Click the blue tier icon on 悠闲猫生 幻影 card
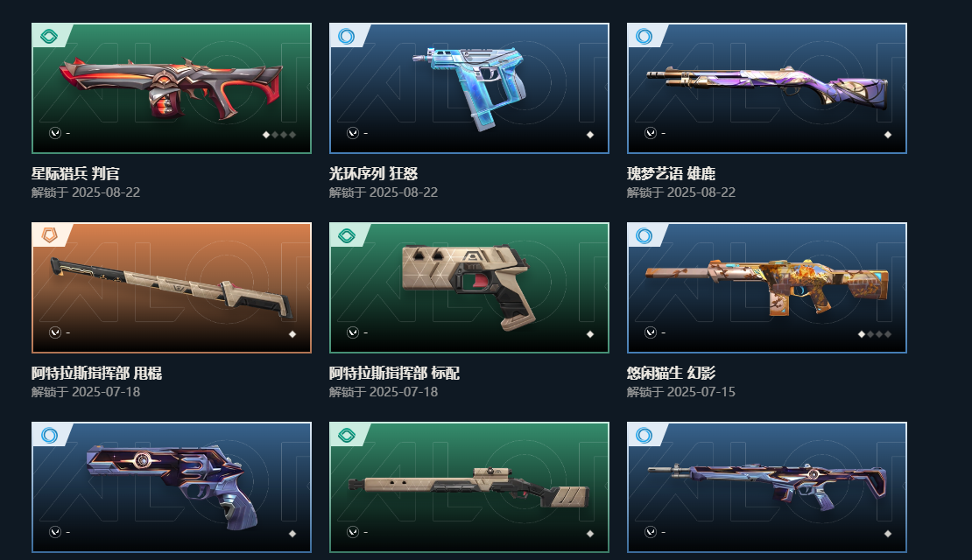Image resolution: width=972 pixels, height=560 pixels. point(644,235)
